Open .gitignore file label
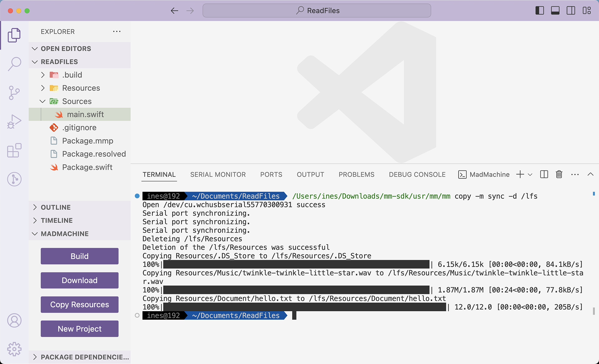 [x=79, y=128]
